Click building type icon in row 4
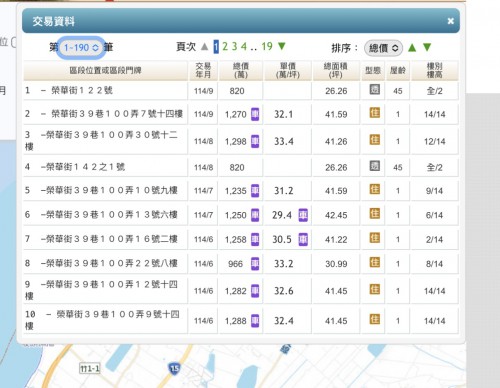Viewport: 500px width, 388px height. tap(375, 166)
